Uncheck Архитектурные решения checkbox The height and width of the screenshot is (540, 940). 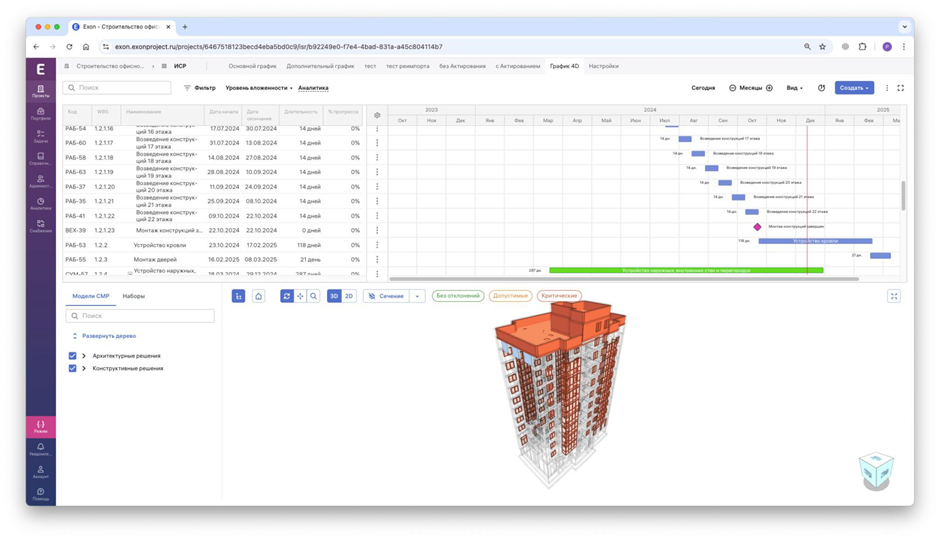click(x=73, y=355)
